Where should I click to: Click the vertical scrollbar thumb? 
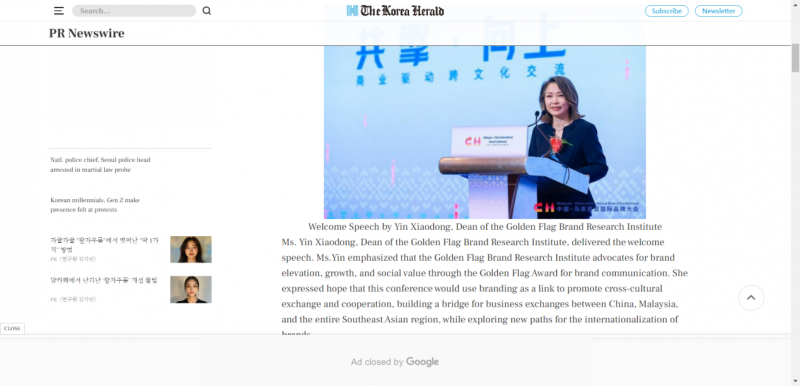795,58
